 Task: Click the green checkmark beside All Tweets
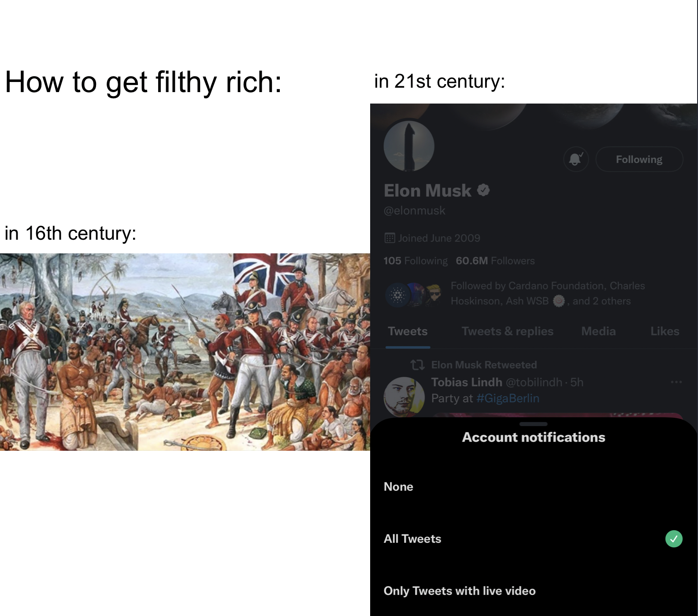point(674,538)
